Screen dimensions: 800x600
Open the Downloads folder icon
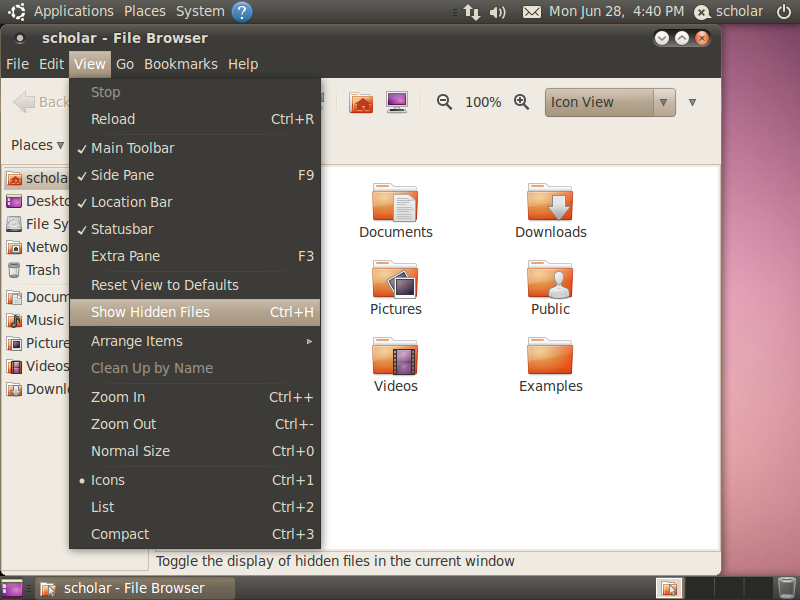550,202
